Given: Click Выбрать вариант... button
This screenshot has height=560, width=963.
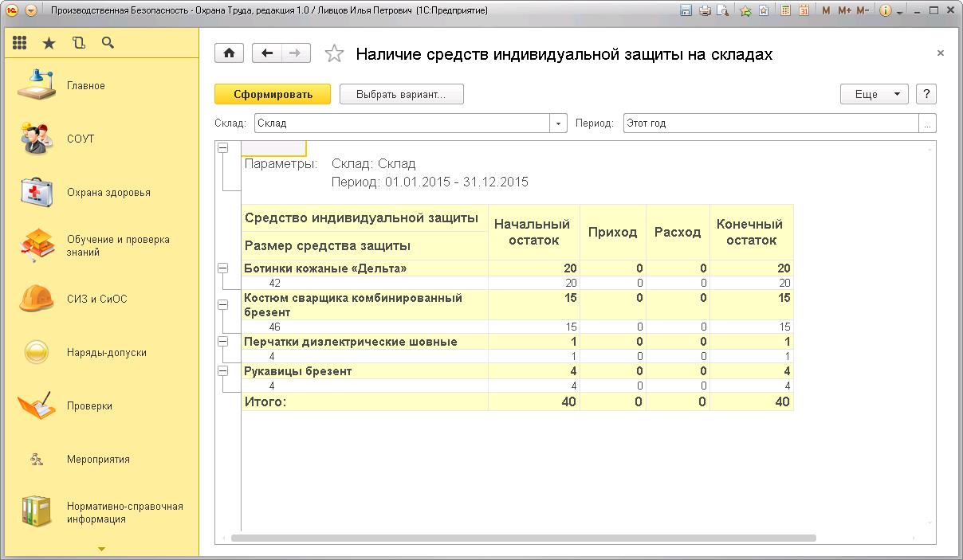Looking at the screenshot, I should [x=401, y=94].
